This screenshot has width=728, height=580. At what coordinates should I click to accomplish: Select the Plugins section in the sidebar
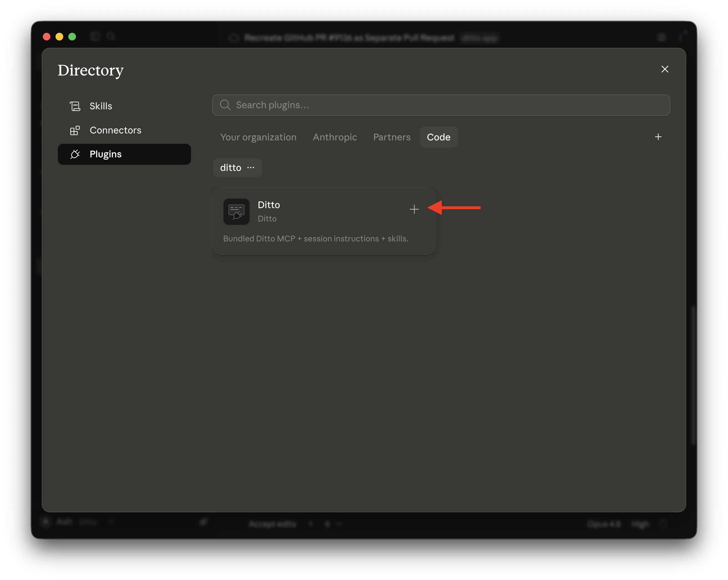(x=124, y=154)
